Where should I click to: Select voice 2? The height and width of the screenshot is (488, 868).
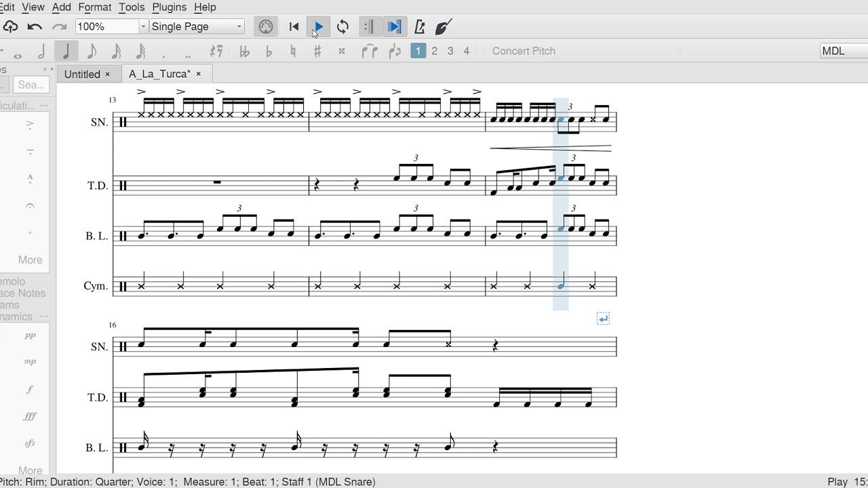[x=435, y=51]
